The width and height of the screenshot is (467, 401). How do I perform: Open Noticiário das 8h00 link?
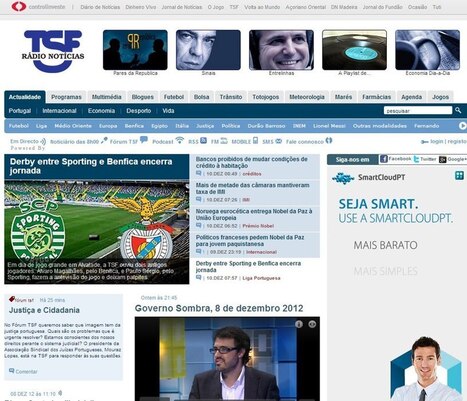coord(79,141)
